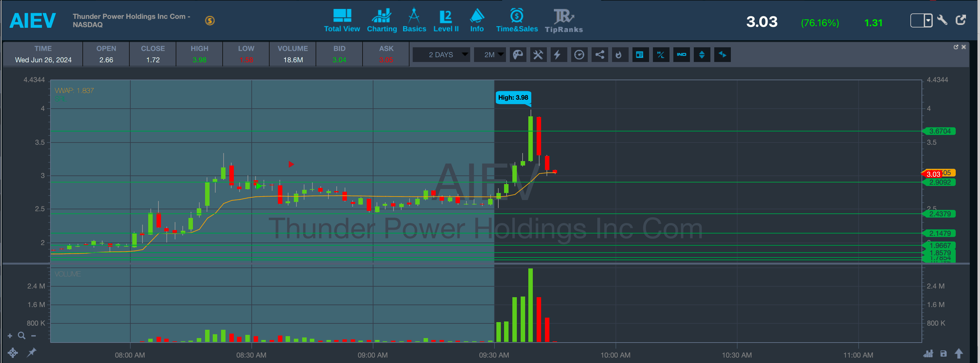Expand the window layout dropdown selector
Screen dimensions: 980x363
click(928, 20)
